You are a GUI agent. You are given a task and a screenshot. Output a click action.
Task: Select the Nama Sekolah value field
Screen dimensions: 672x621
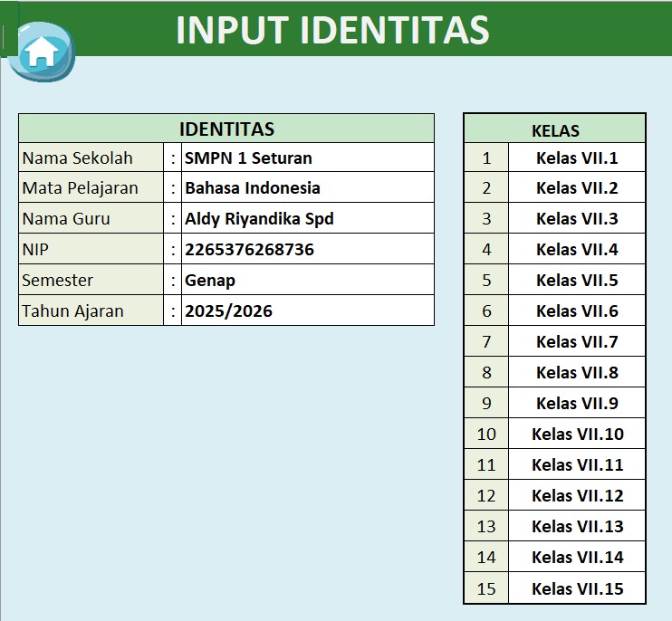pyautogui.click(x=307, y=158)
